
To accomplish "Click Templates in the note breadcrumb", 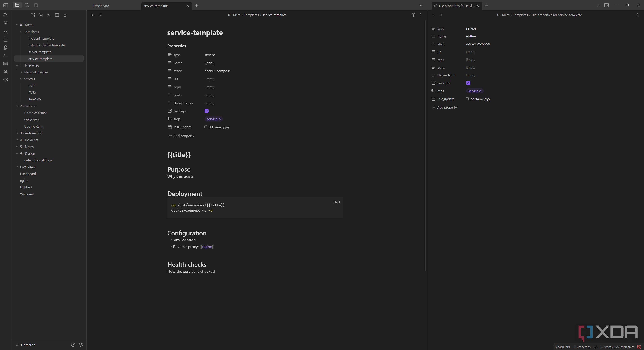I will point(251,15).
